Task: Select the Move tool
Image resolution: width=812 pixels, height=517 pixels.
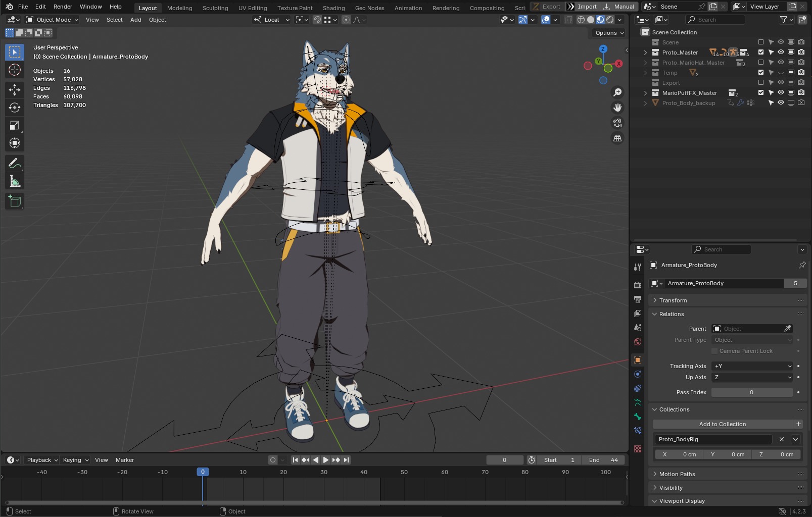Action: (15, 90)
